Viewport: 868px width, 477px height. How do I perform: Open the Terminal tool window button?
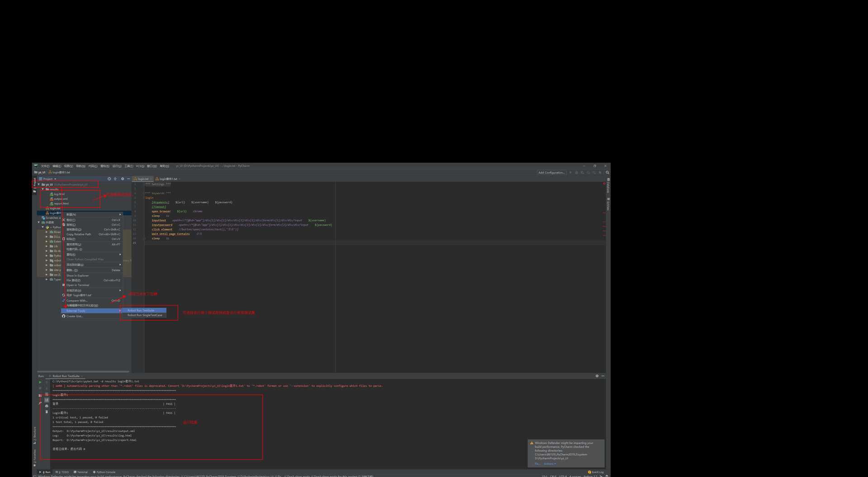click(81, 472)
